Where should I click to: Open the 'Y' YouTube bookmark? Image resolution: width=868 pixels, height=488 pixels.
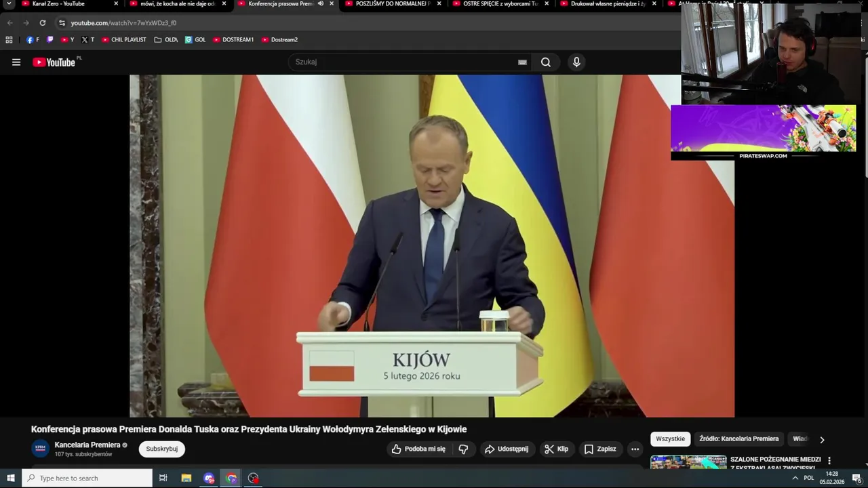coord(67,40)
